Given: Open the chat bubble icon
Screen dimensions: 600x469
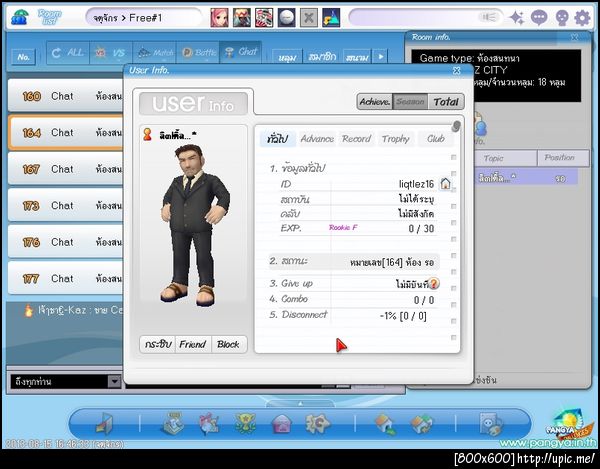Looking at the screenshot, I should (539, 18).
